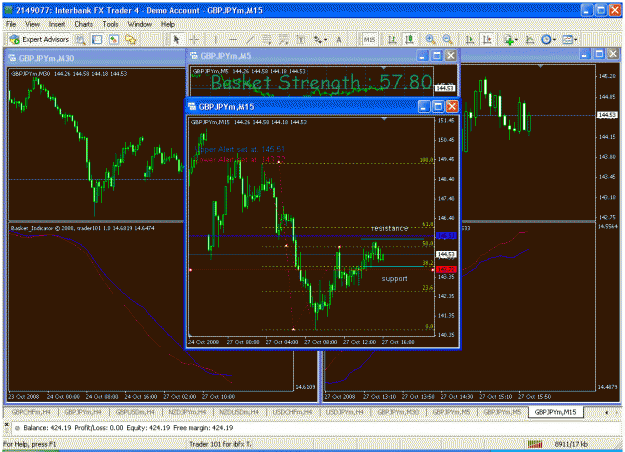625x452 pixels.
Task: Click the 'support' label on M15 chart
Action: coord(394,278)
